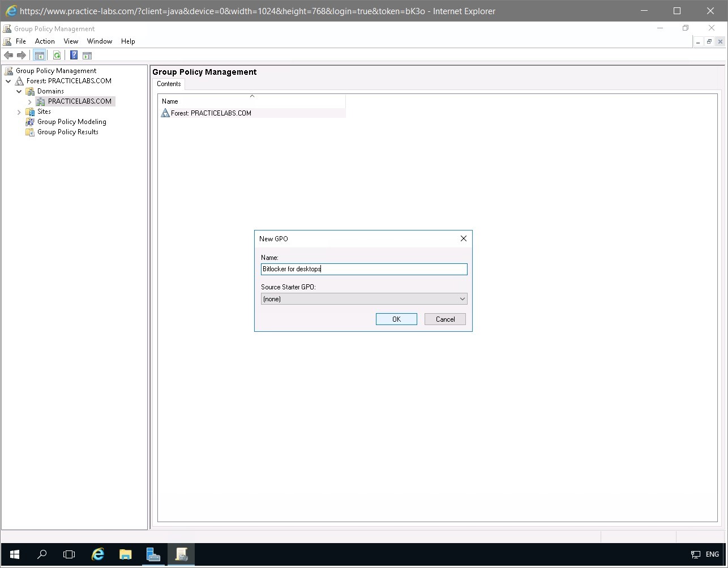Open Internet Explorer from the taskbar
Image resolution: width=728 pixels, height=568 pixels.
97,554
